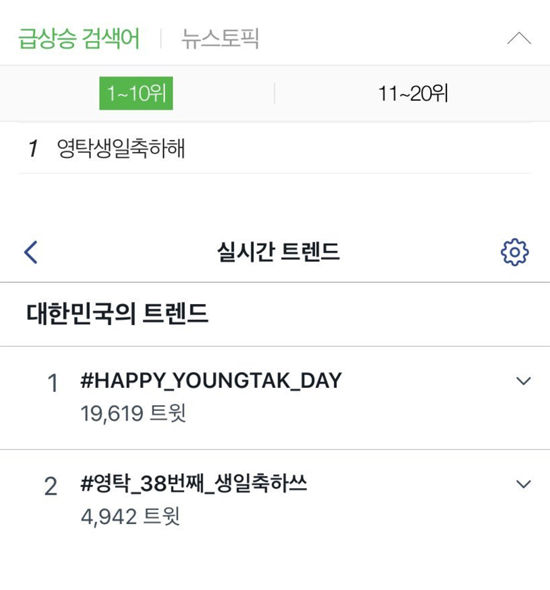550x590 pixels.
Task: Click rank number 1 beside #HAPPY_YOUNGTAK_DAY
Action: point(52,383)
